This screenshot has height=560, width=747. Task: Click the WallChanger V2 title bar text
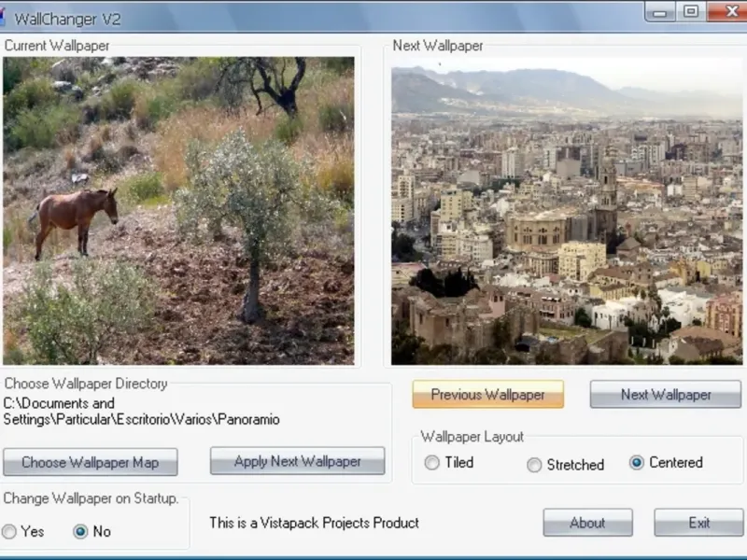pyautogui.click(x=67, y=19)
